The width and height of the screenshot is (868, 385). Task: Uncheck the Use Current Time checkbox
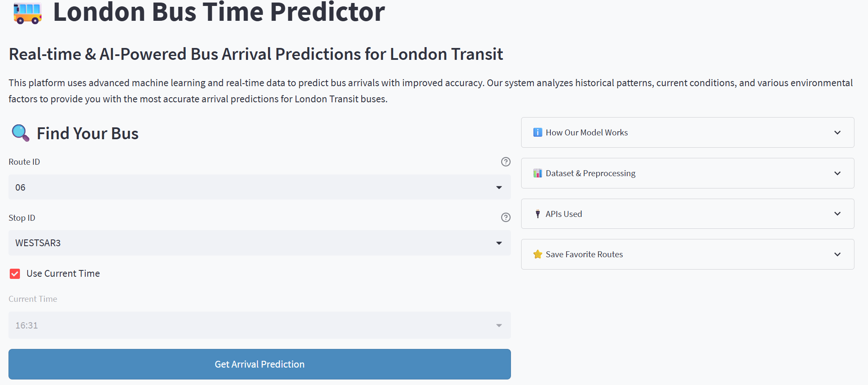15,274
